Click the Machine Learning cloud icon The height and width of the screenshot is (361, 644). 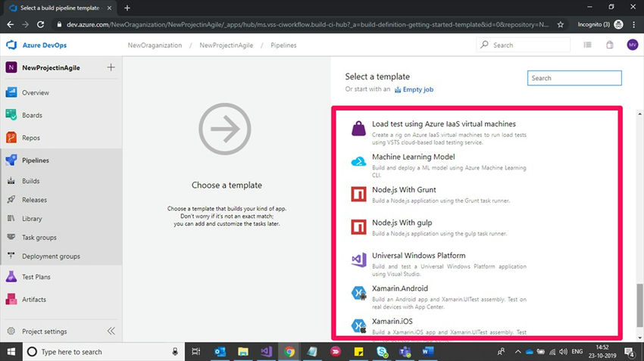pyautogui.click(x=358, y=161)
